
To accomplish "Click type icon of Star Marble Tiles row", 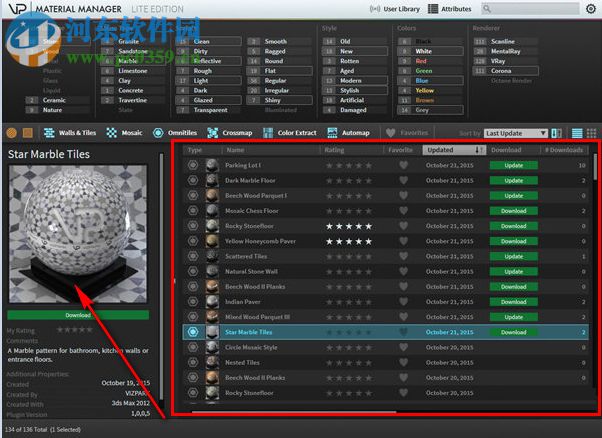I will pyautogui.click(x=193, y=332).
